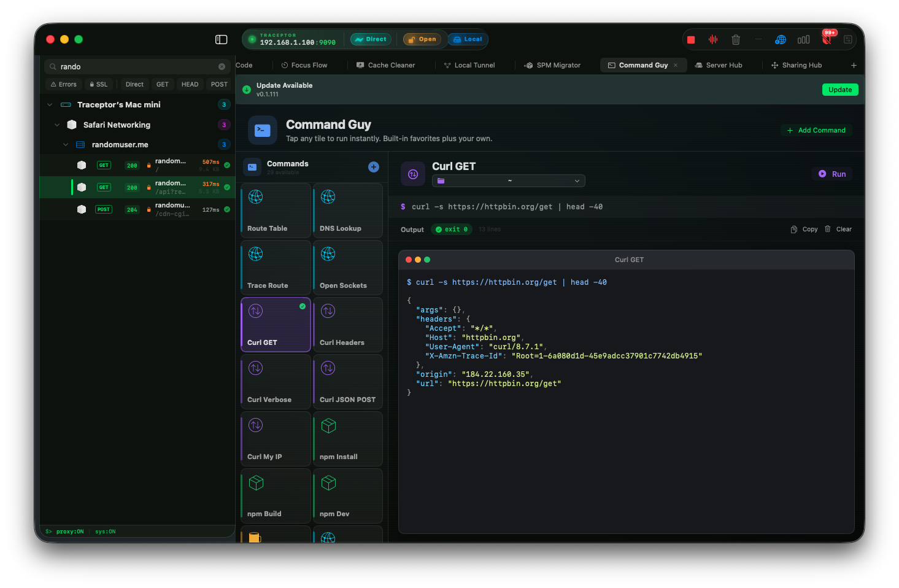Click the sys:ON status bar entry

105,532
